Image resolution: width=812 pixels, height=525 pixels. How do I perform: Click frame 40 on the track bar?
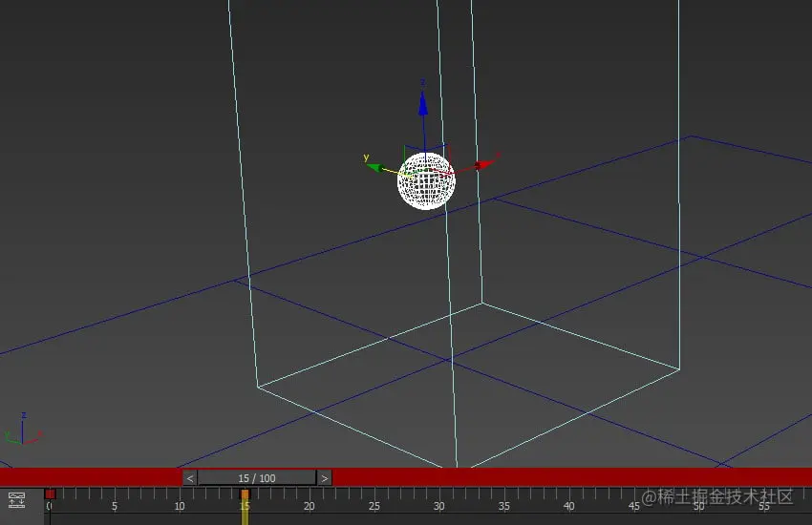point(568,506)
